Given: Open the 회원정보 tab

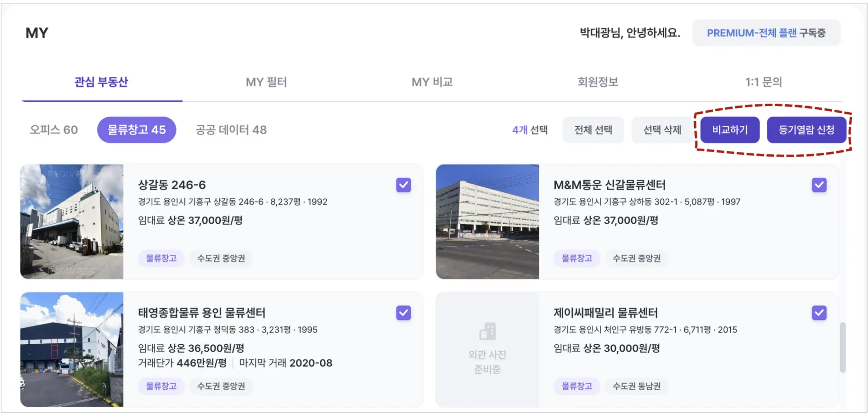Looking at the screenshot, I should click(x=598, y=82).
